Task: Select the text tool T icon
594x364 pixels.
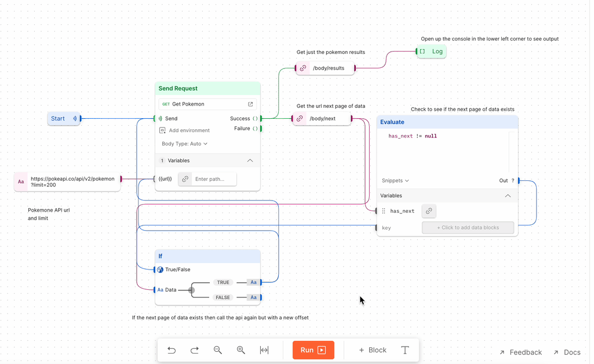Action: (406, 350)
